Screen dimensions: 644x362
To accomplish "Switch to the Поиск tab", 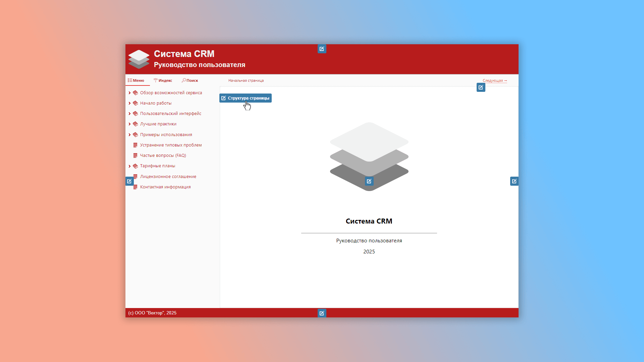I will pos(190,80).
